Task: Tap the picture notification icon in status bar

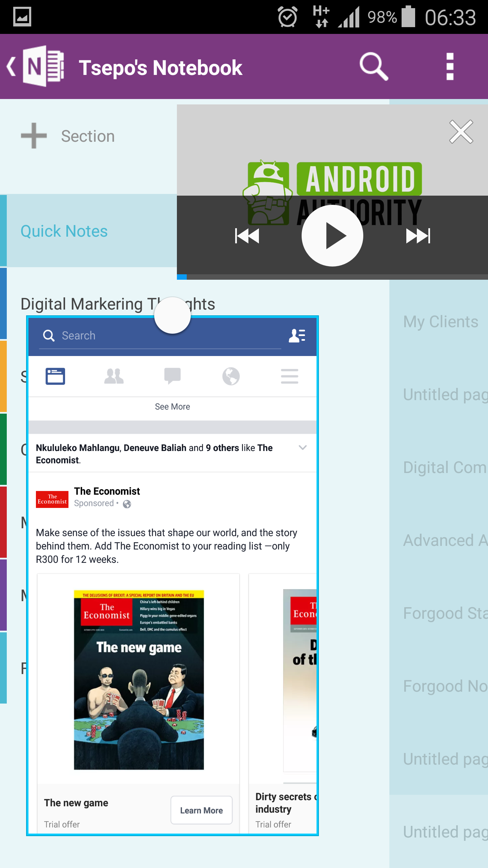Action: click(22, 17)
